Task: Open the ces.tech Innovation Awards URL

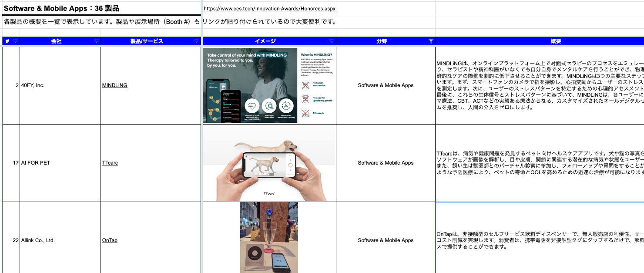Action: tap(269, 9)
